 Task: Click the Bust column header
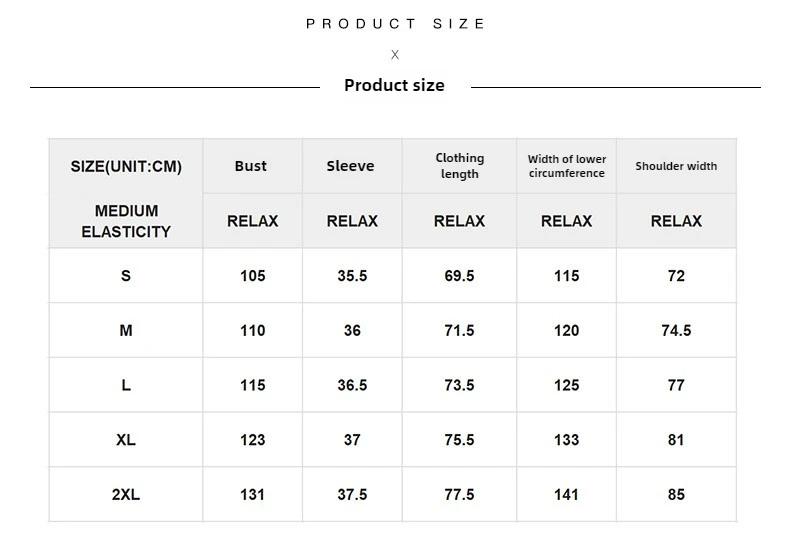point(251,166)
